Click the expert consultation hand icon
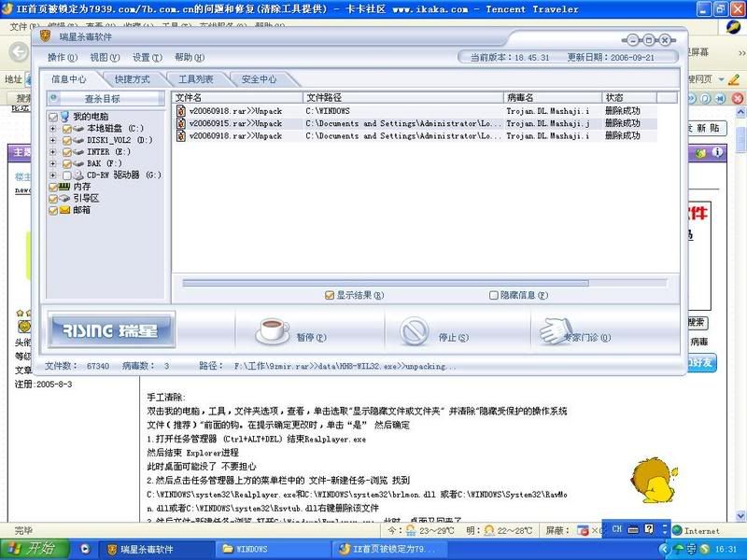The width and height of the screenshot is (747, 560). tap(550, 329)
